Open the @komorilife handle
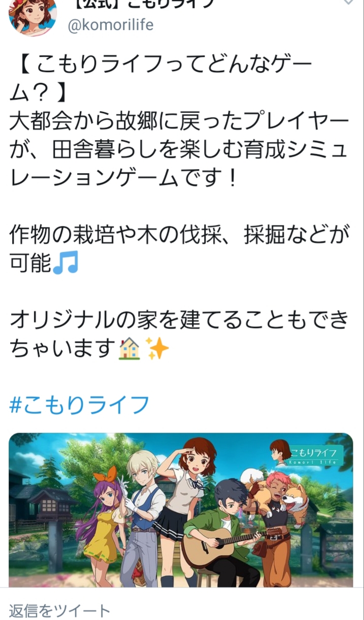 click(110, 25)
